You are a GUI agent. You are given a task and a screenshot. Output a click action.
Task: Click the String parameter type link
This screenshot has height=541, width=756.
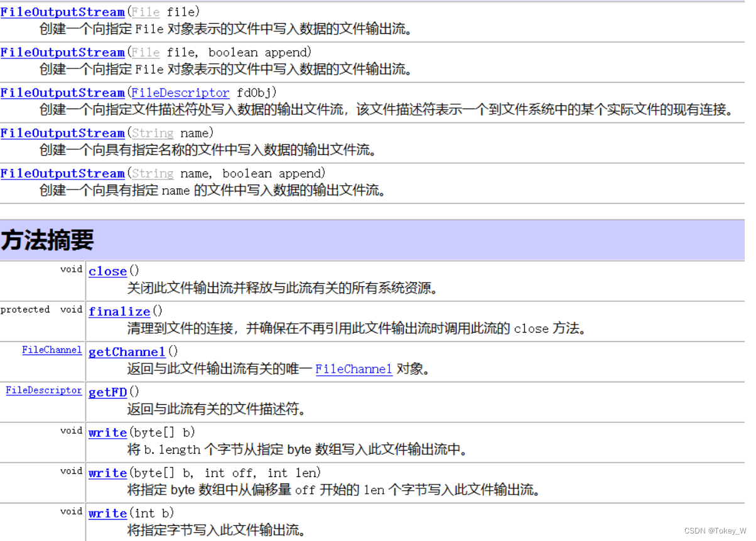153,132
